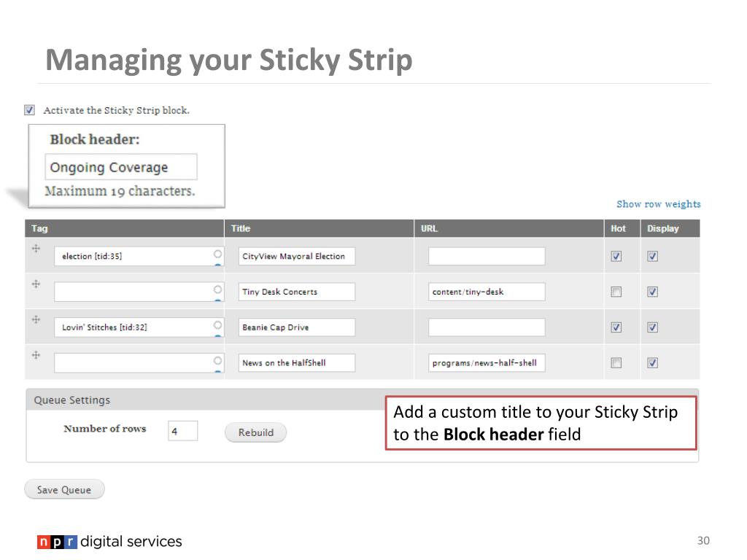The image size is (747, 560).
Task: Click drag handle of Beanie Cap Drive row
Action: (36, 319)
